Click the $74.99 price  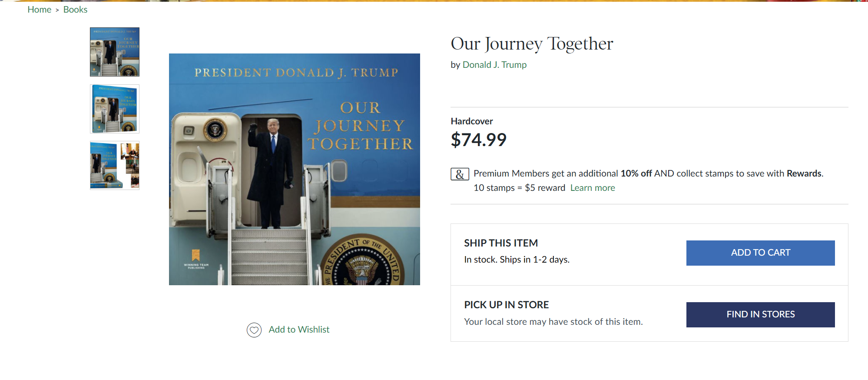pyautogui.click(x=478, y=140)
